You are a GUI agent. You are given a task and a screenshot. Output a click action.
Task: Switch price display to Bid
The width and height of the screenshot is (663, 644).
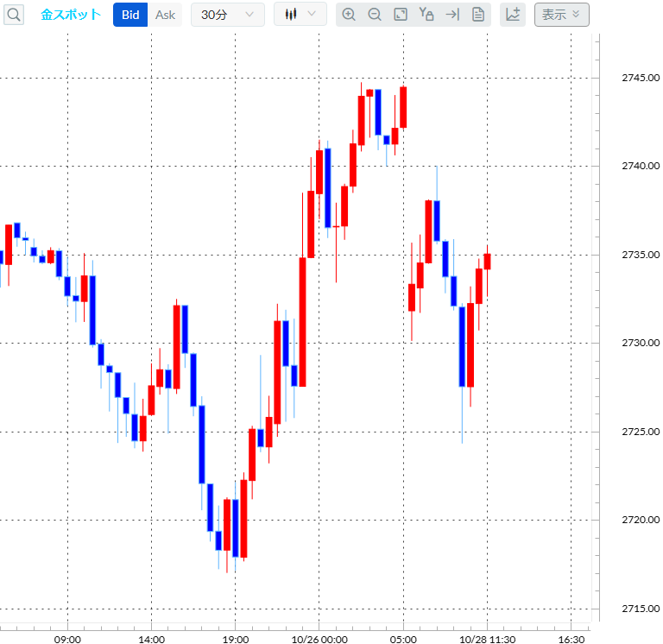[x=130, y=15]
